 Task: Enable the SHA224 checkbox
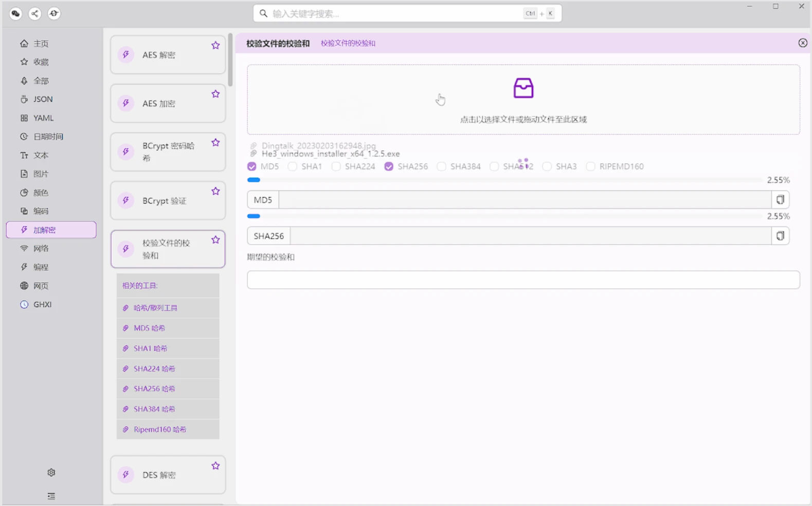point(336,166)
